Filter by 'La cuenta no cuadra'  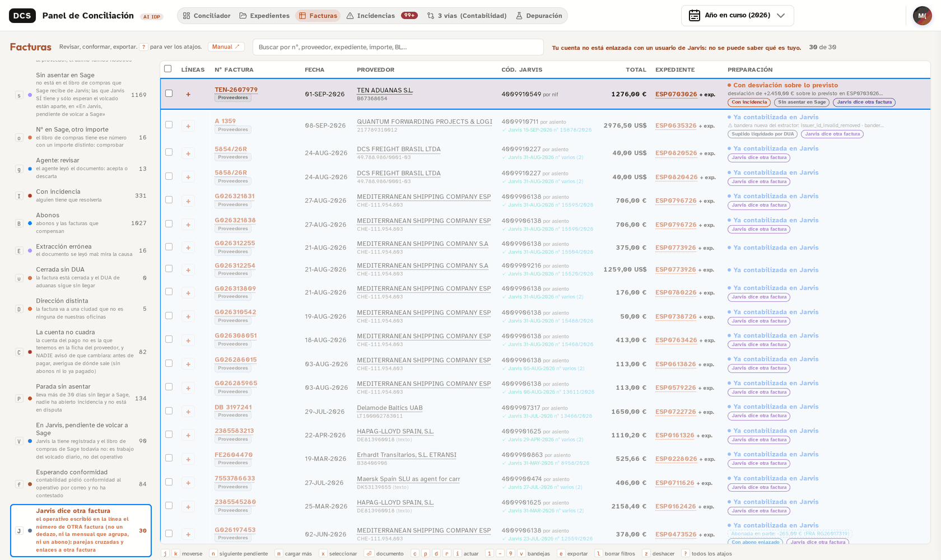tap(81, 352)
